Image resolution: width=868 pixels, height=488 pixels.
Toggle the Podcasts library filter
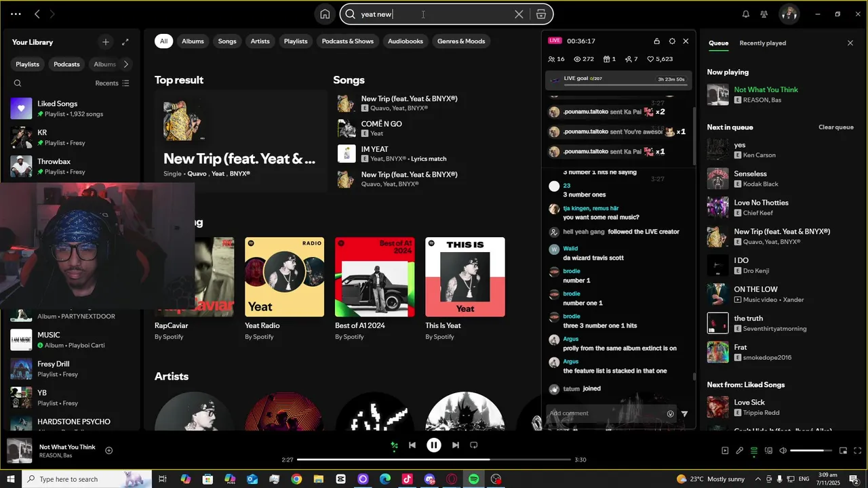[66, 64]
